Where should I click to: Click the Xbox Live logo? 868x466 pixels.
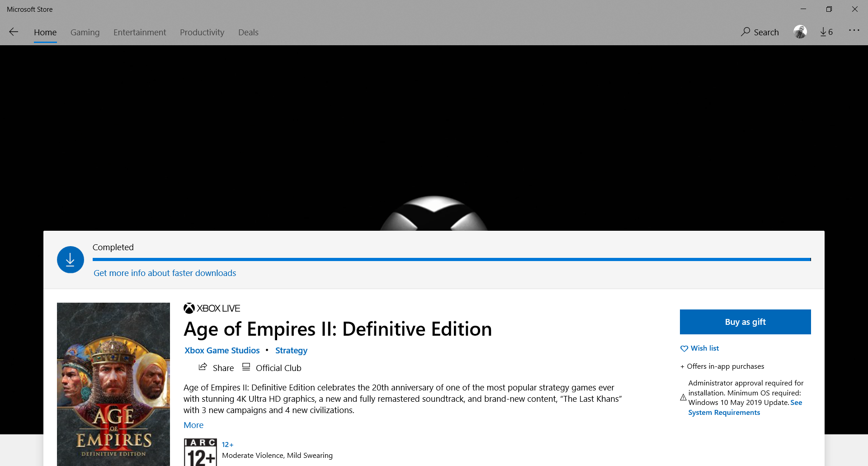[x=212, y=308]
